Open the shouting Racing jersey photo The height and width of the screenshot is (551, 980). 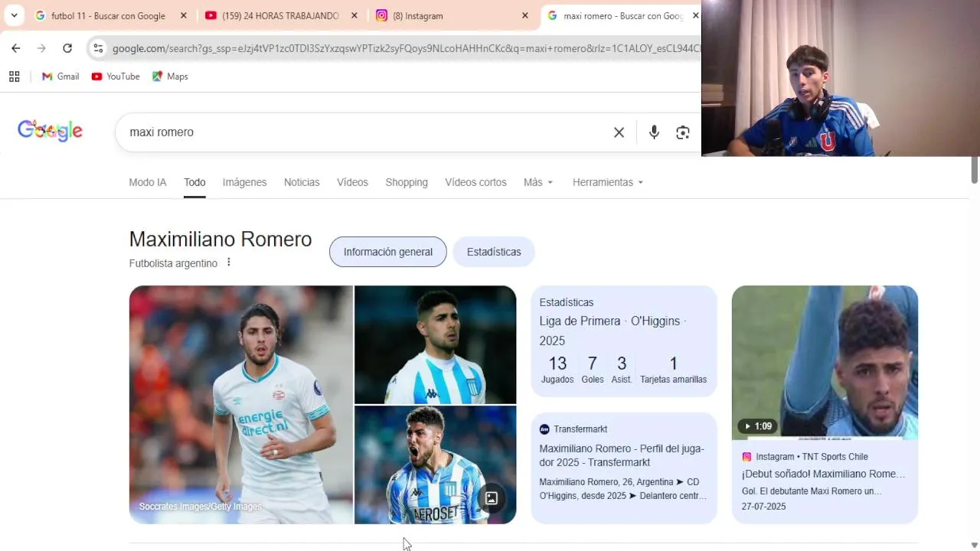click(x=435, y=465)
